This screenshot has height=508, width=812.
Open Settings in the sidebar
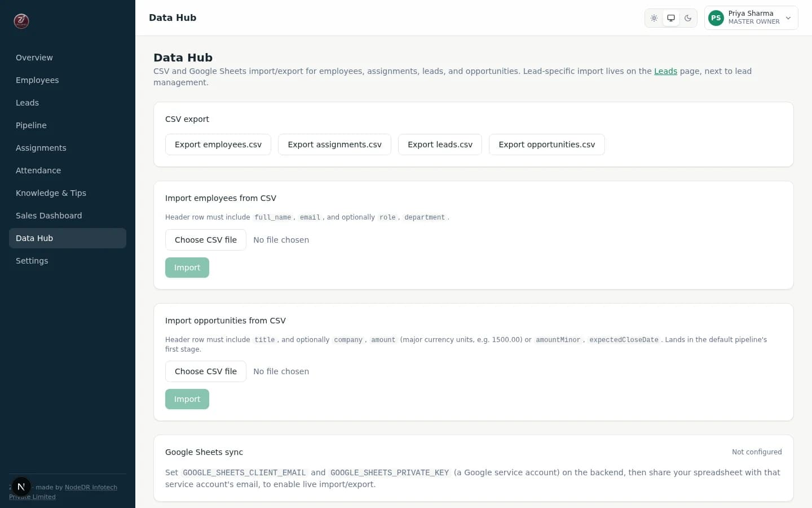coord(68,261)
